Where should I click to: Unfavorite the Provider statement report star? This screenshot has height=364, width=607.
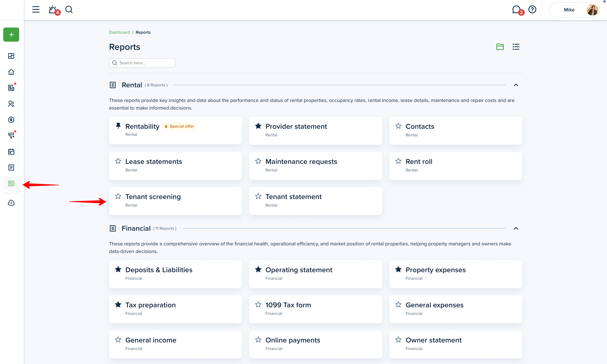258,126
